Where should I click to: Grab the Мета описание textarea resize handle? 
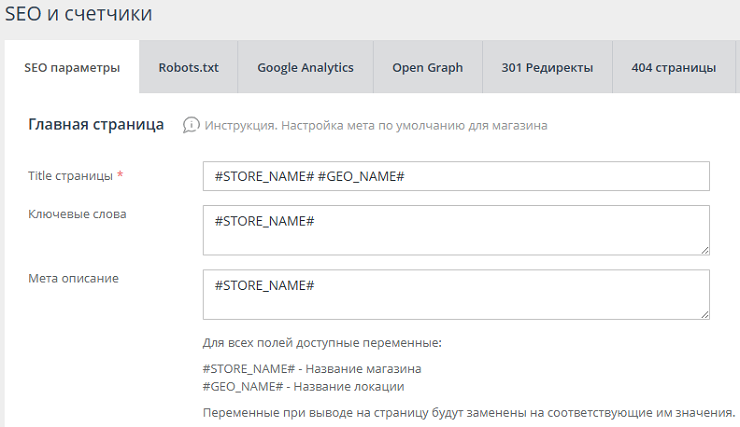704,314
